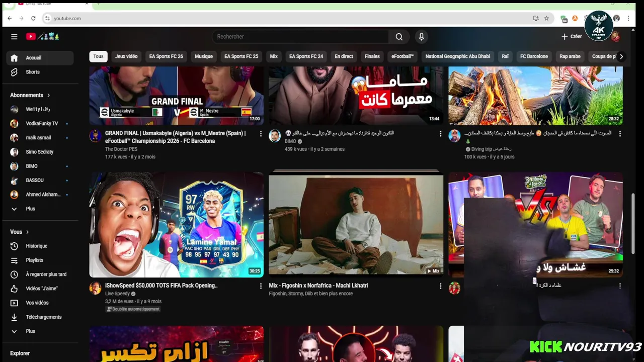Click The Doctor PES channel avatar

coord(96,136)
